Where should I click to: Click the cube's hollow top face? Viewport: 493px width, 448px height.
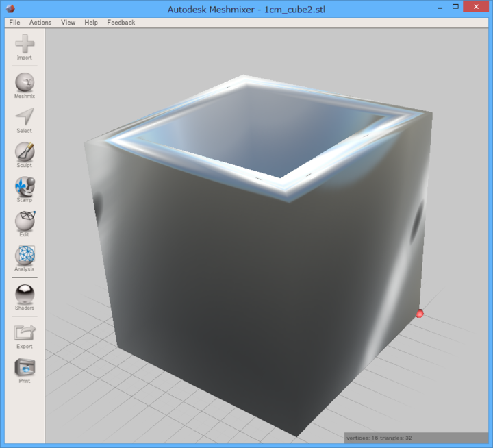[x=261, y=131]
